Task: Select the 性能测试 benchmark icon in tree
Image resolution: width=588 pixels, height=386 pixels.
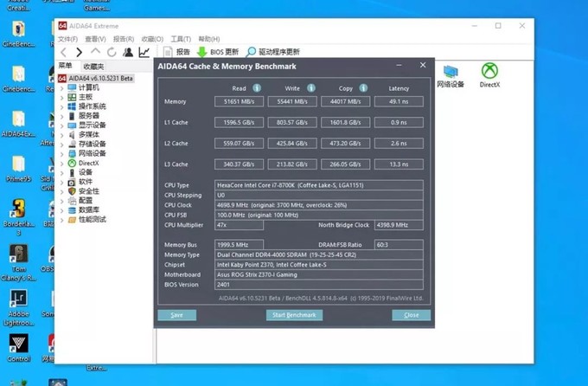Action: tap(72, 219)
